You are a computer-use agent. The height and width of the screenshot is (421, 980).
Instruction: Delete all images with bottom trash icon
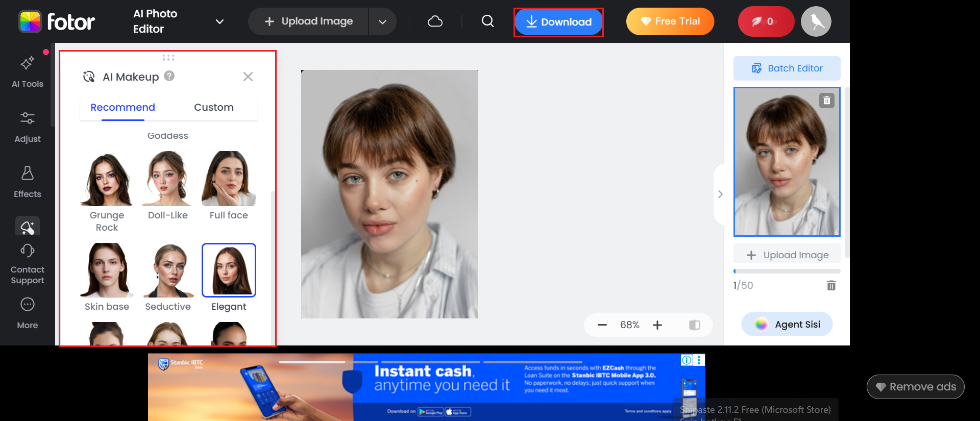tap(831, 285)
